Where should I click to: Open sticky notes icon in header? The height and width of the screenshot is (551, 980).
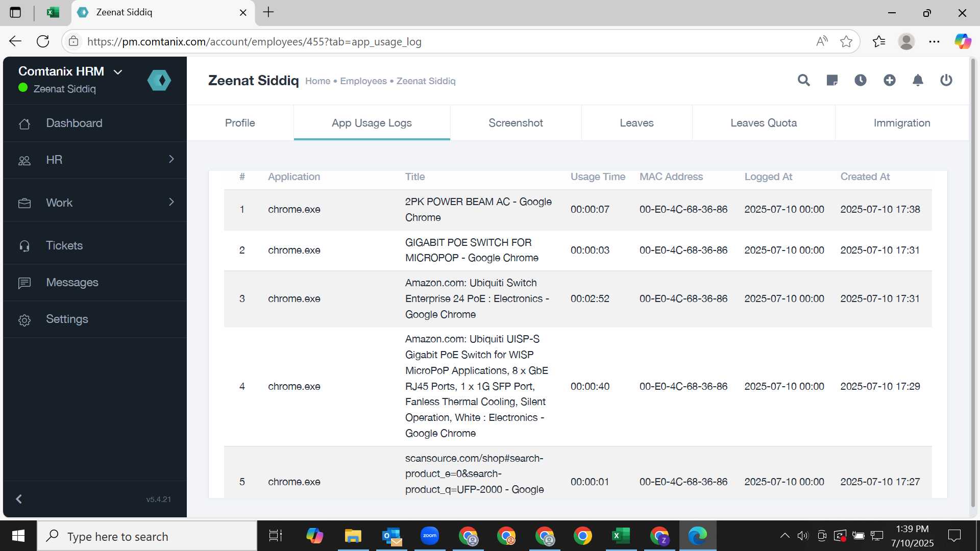tap(832, 81)
